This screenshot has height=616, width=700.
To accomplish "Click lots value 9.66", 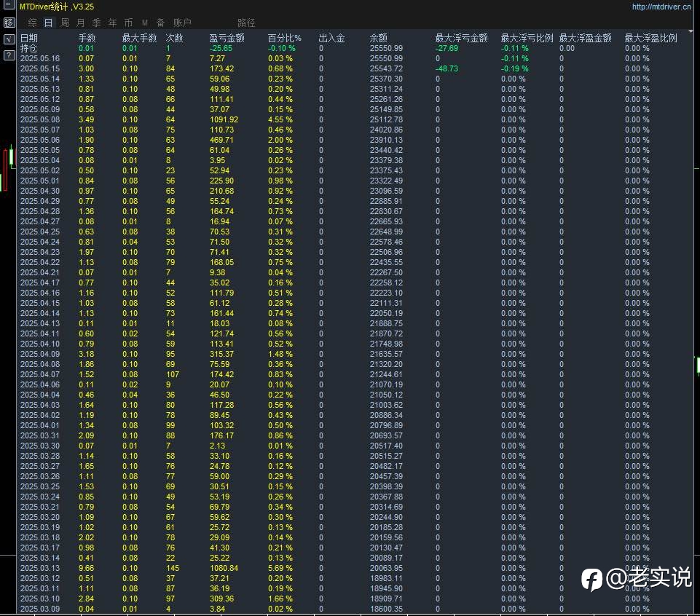I will pos(86,568).
